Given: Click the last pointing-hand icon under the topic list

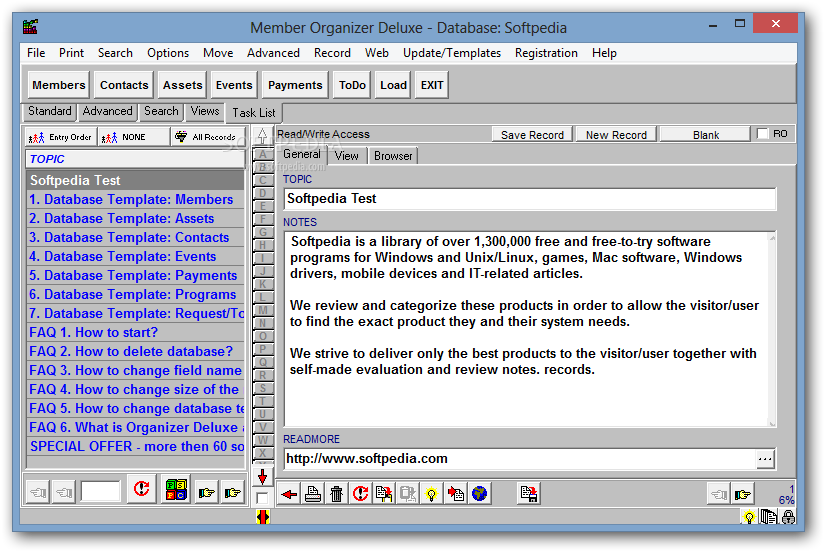Looking at the screenshot, I should tap(233, 492).
